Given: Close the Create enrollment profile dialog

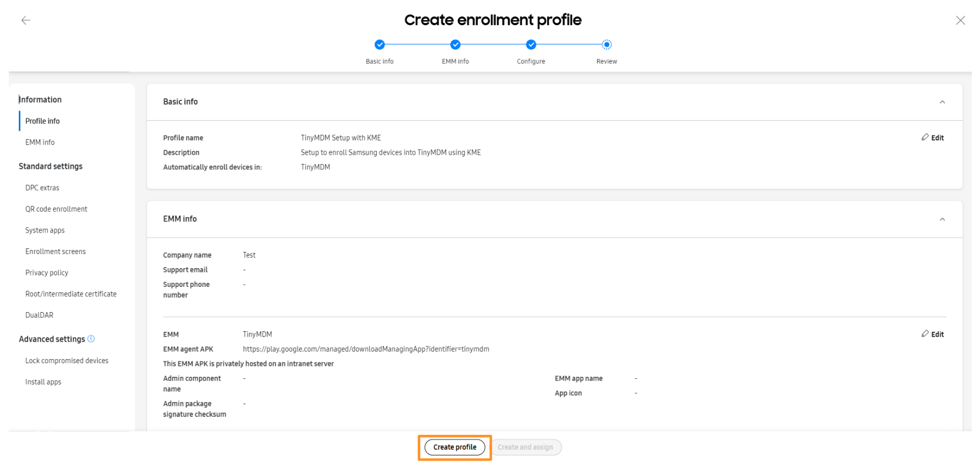Looking at the screenshot, I should (960, 20).
